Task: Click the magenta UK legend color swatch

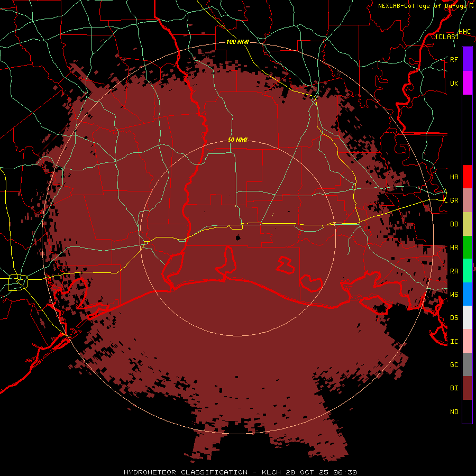Action: pos(467,83)
